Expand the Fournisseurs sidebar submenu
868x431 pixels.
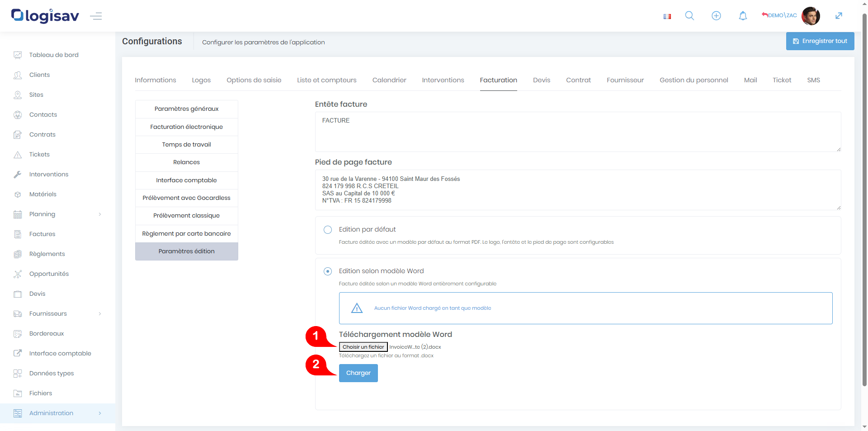point(100,314)
